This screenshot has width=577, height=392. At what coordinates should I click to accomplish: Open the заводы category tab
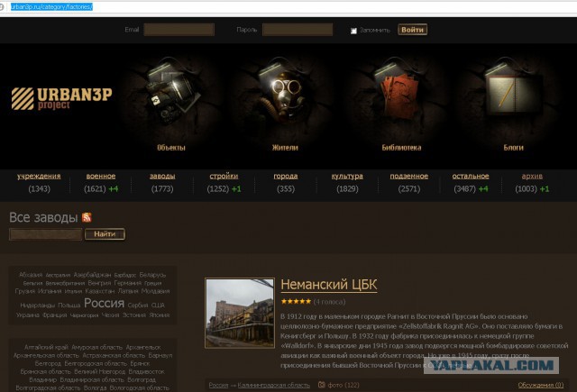coord(162,176)
